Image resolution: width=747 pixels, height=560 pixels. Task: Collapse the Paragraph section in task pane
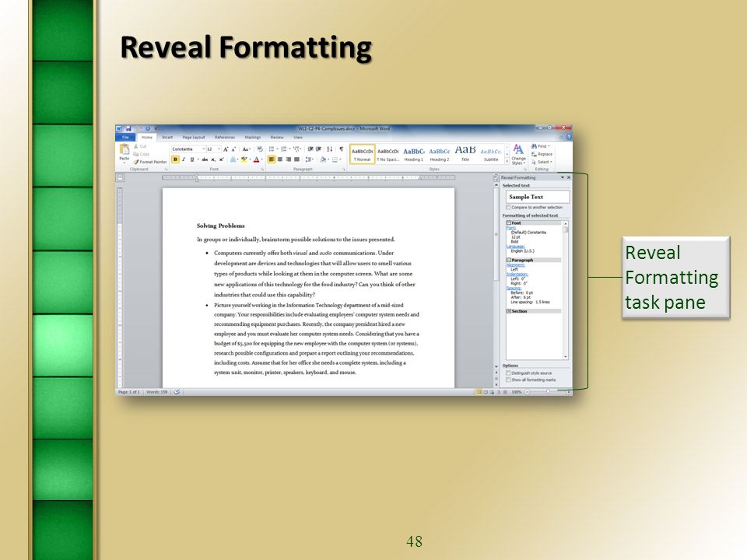click(x=508, y=260)
